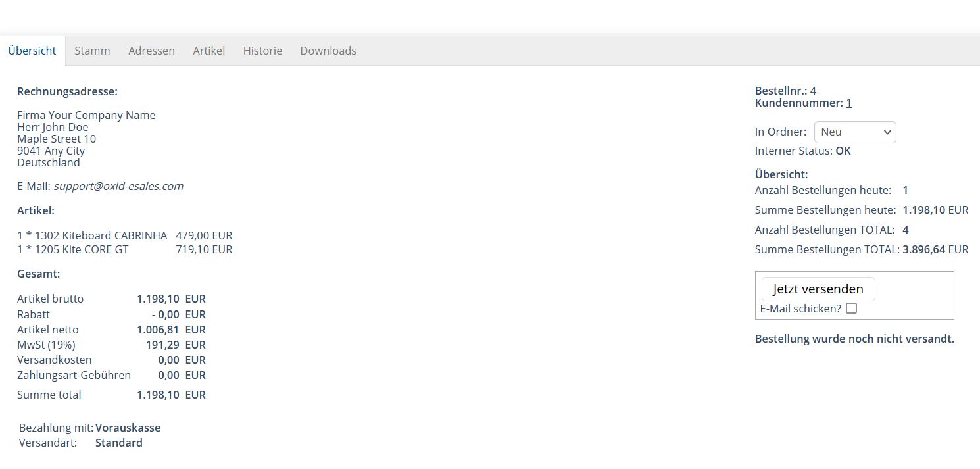This screenshot has width=980, height=469.
Task: Open the Historie tab
Action: tap(262, 51)
